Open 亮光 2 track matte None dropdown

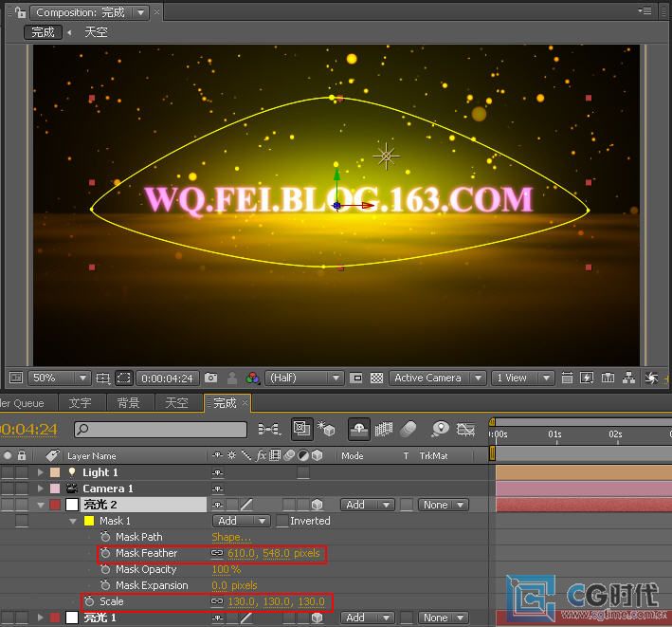444,505
